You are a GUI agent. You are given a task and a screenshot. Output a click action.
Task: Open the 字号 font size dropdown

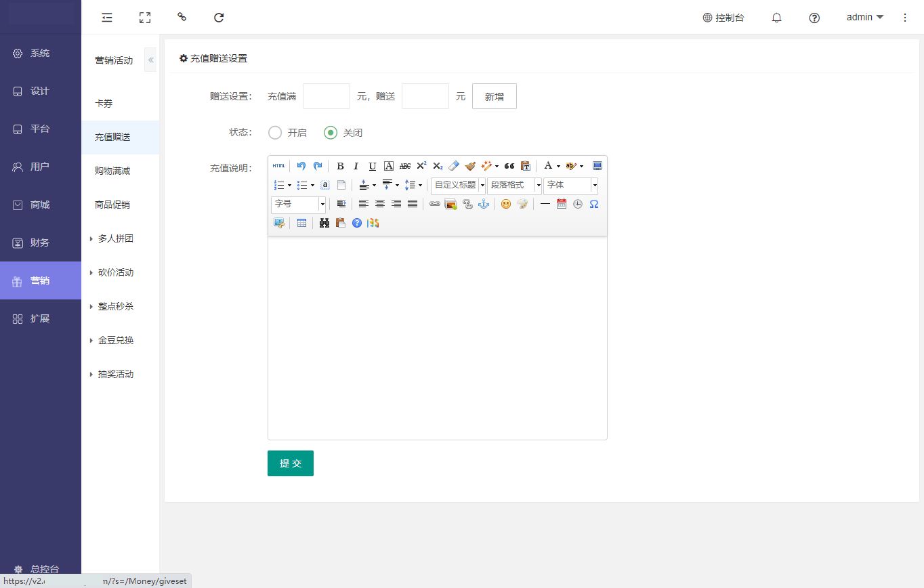[x=298, y=204]
